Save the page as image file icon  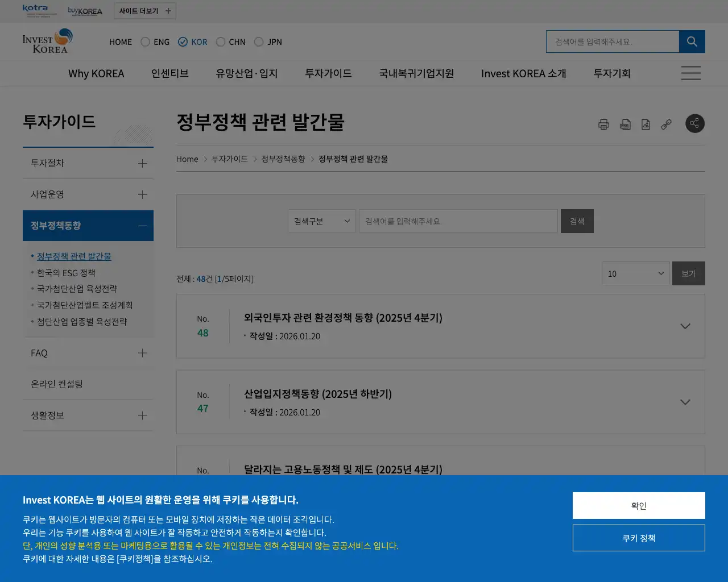[x=645, y=124]
